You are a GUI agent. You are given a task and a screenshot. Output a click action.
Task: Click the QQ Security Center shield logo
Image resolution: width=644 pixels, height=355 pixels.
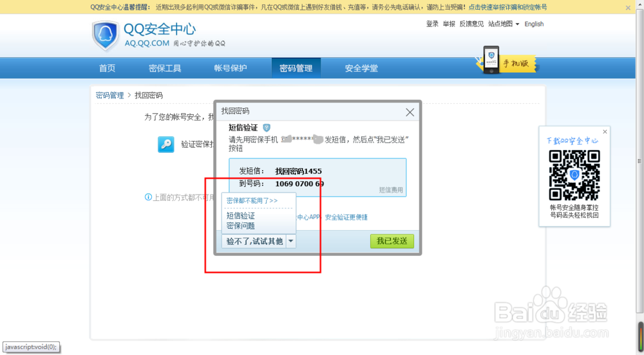point(106,35)
